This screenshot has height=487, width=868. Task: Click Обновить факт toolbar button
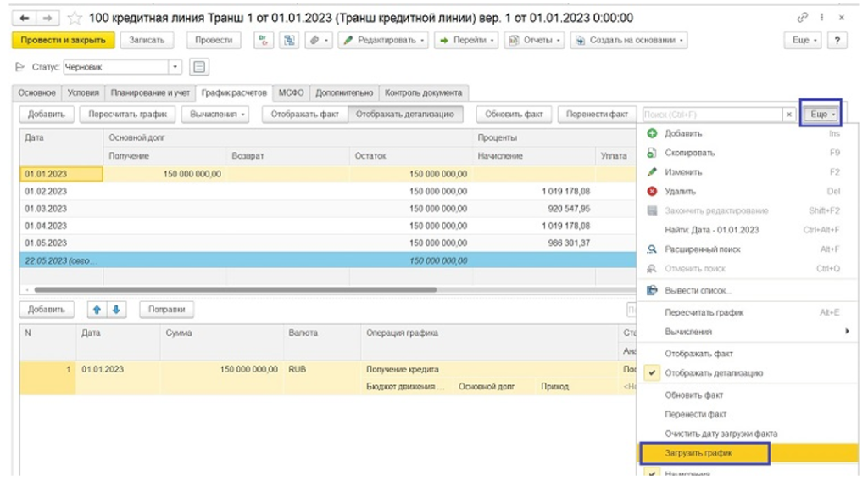click(x=514, y=115)
